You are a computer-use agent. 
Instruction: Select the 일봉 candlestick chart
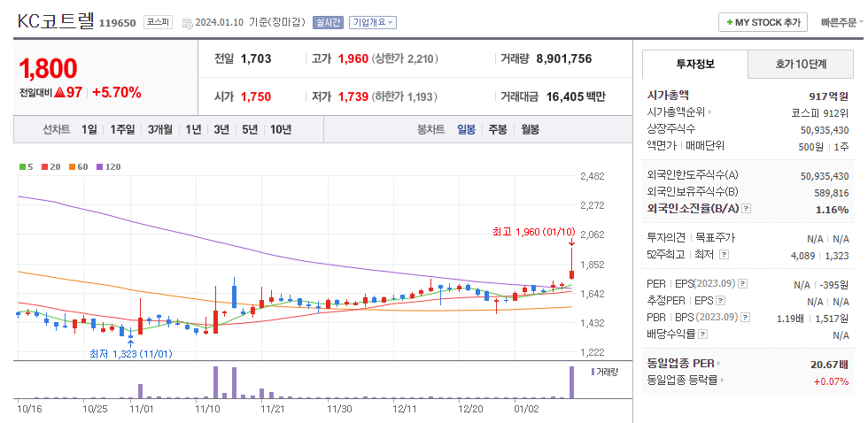tap(466, 130)
